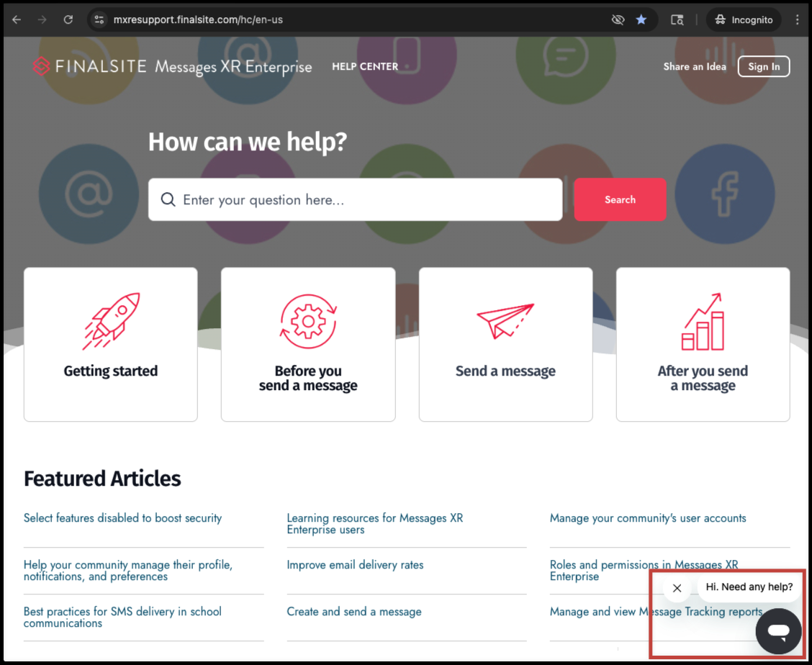Open 'Improve email delivery rates' article

tap(356, 564)
